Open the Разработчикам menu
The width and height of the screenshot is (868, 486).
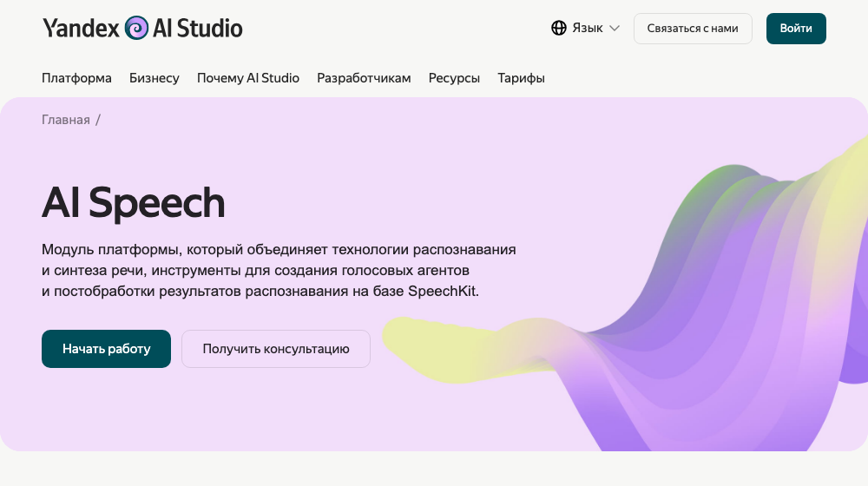[x=364, y=78]
